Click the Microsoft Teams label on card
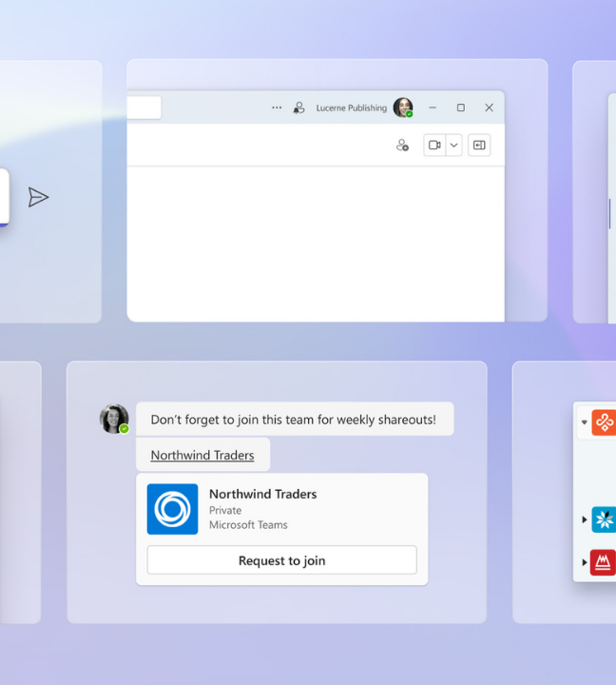The height and width of the screenshot is (685, 616). point(248,524)
